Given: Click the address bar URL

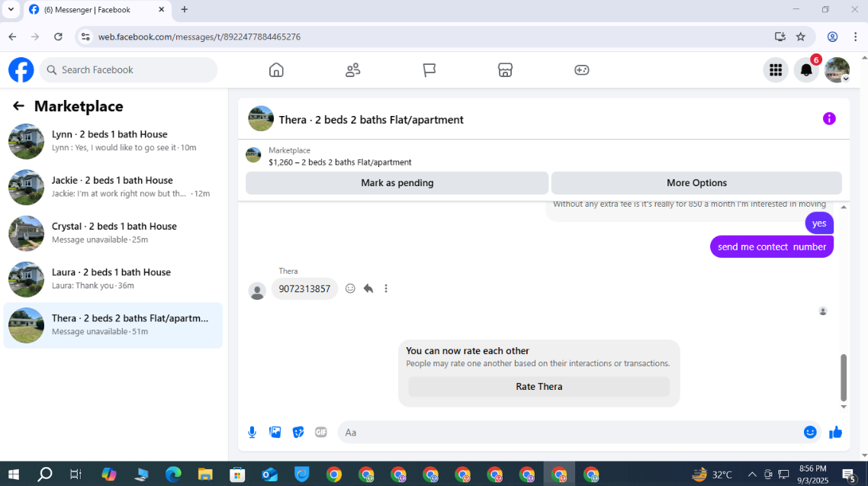Looking at the screenshot, I should coord(199,37).
